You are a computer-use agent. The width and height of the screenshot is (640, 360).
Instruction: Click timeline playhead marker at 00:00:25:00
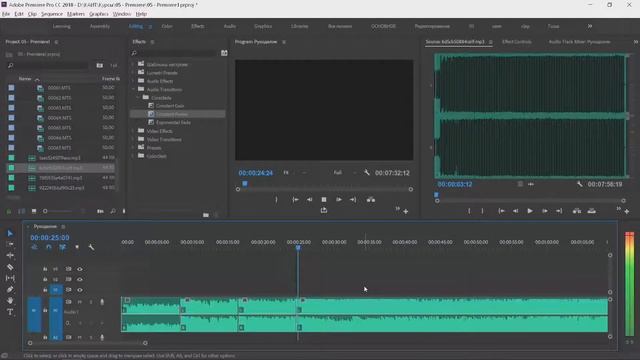[298, 248]
